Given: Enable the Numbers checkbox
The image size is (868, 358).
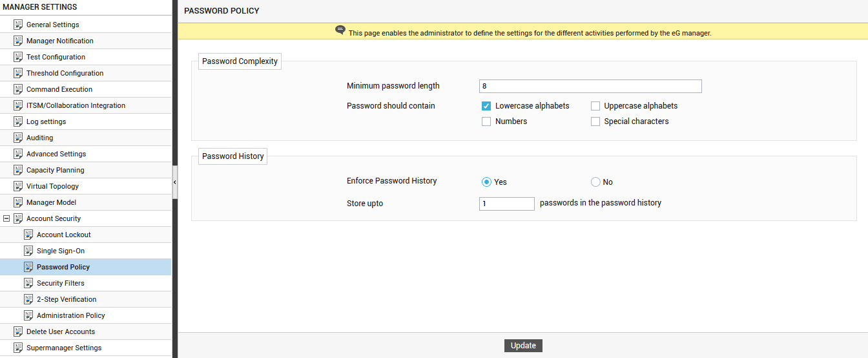Looking at the screenshot, I should 486,121.
